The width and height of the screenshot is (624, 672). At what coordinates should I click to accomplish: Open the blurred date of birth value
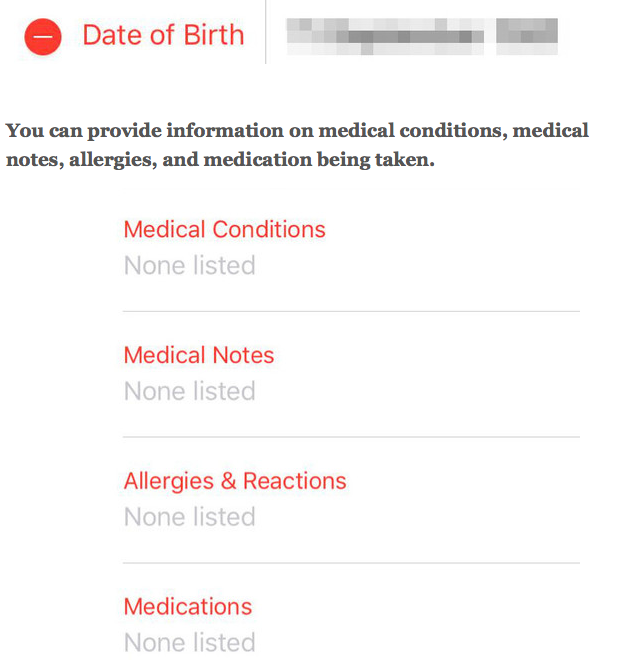(x=422, y=36)
